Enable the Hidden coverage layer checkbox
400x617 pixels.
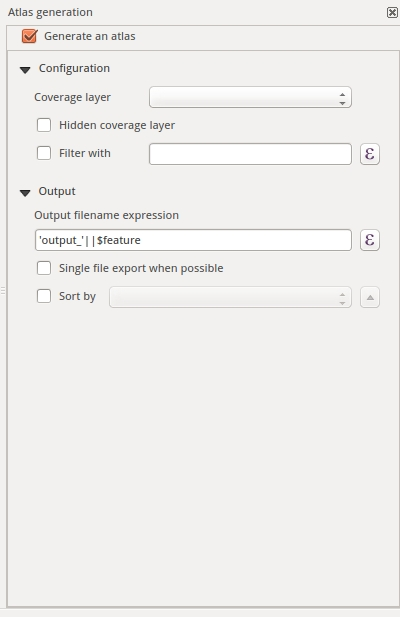pos(44,125)
